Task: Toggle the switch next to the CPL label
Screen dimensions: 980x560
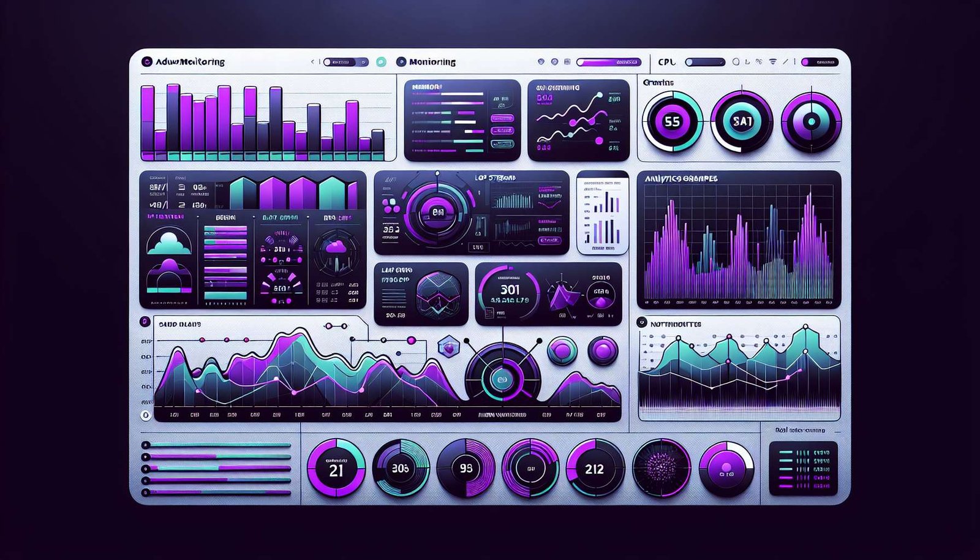Action: [704, 62]
